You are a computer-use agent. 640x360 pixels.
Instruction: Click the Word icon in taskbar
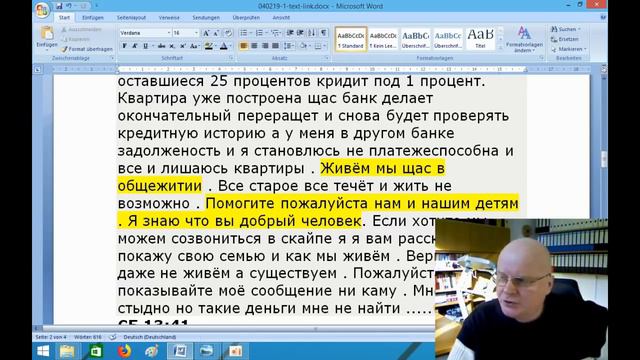pos(180,351)
